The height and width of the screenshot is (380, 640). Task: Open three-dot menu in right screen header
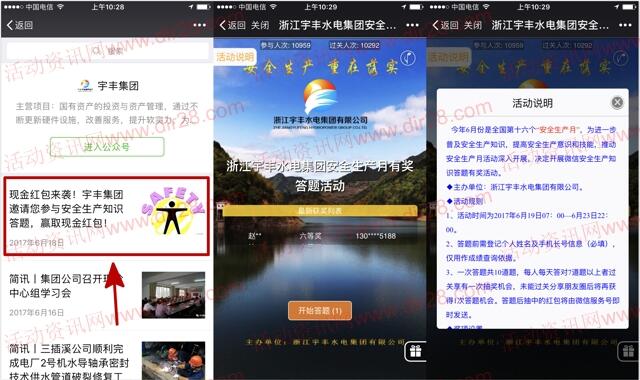click(x=625, y=25)
